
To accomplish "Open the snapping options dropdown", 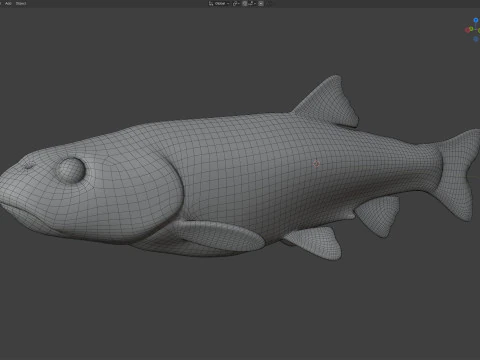I will click(252, 3).
